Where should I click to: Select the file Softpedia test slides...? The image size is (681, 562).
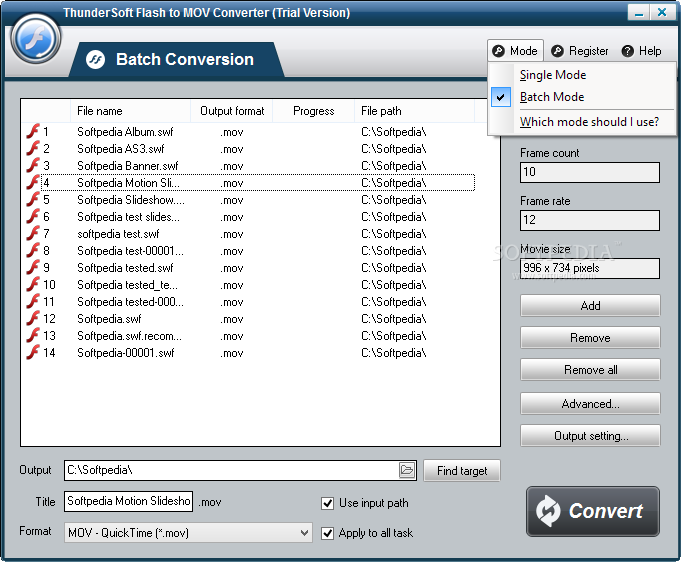click(128, 216)
